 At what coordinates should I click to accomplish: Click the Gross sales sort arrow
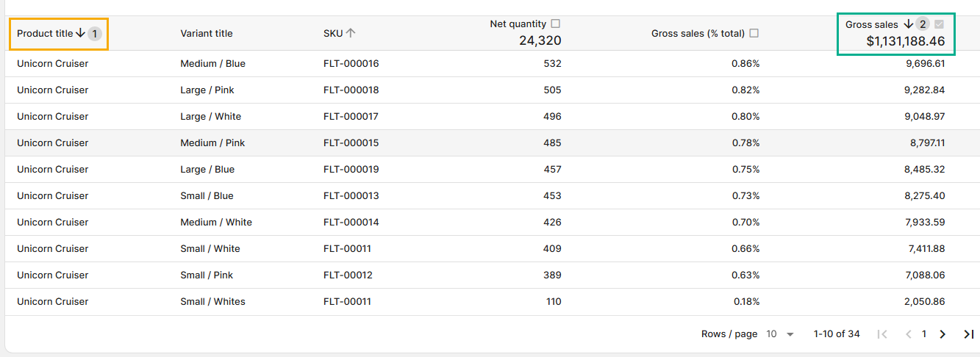908,24
